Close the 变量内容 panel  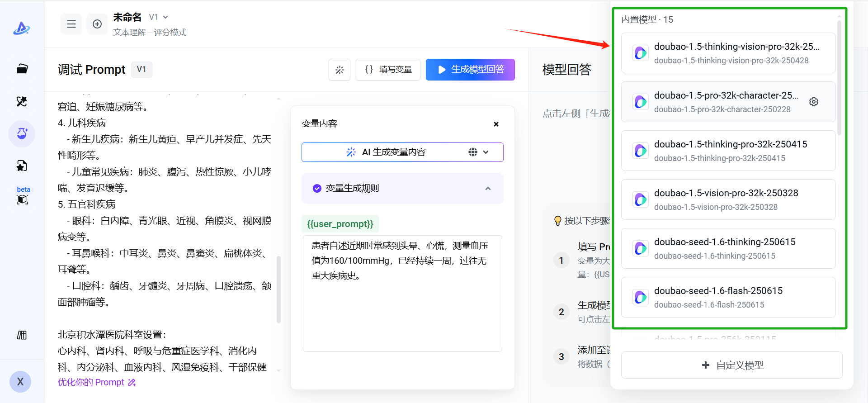[x=496, y=124]
